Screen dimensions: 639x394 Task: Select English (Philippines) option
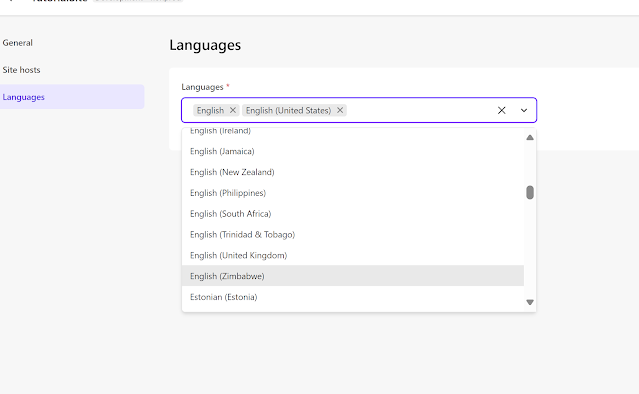[353, 193]
